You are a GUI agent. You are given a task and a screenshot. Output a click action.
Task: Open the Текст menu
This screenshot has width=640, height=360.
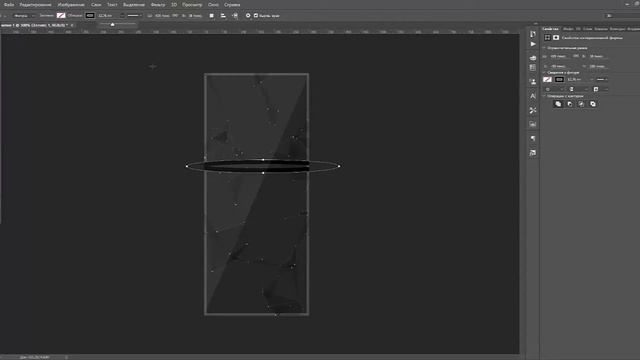[112, 4]
